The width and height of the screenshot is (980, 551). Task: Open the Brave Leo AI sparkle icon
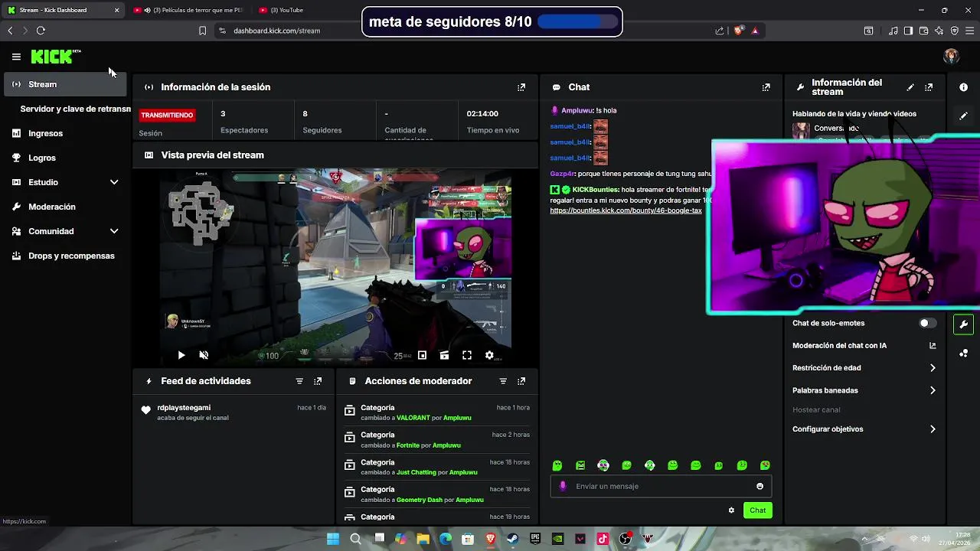tap(939, 31)
